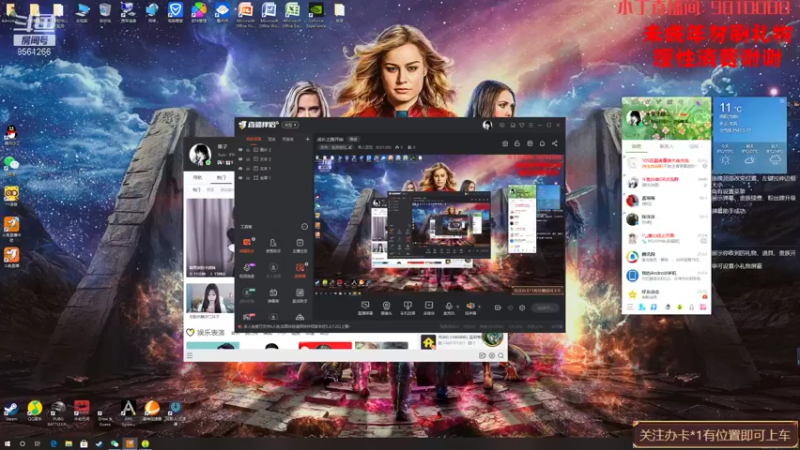Open the mode dropdown next to streaming app logo
Screen dimensions: 800x450
[290, 125]
